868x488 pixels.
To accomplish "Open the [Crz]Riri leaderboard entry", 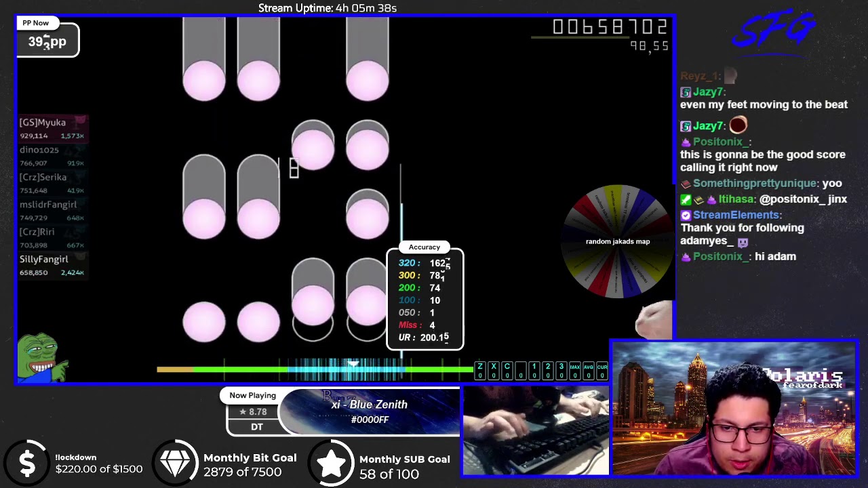I will (53, 238).
